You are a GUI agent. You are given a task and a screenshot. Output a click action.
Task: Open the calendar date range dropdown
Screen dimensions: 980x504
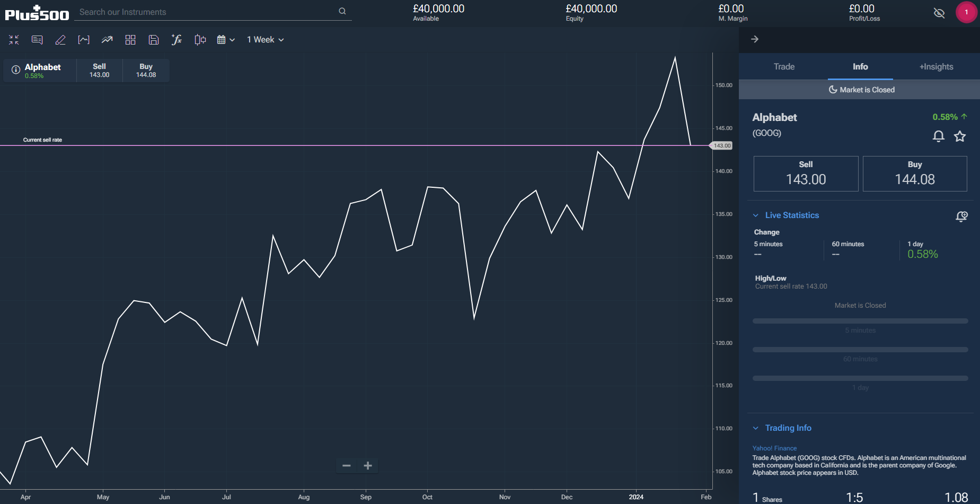pyautogui.click(x=225, y=40)
